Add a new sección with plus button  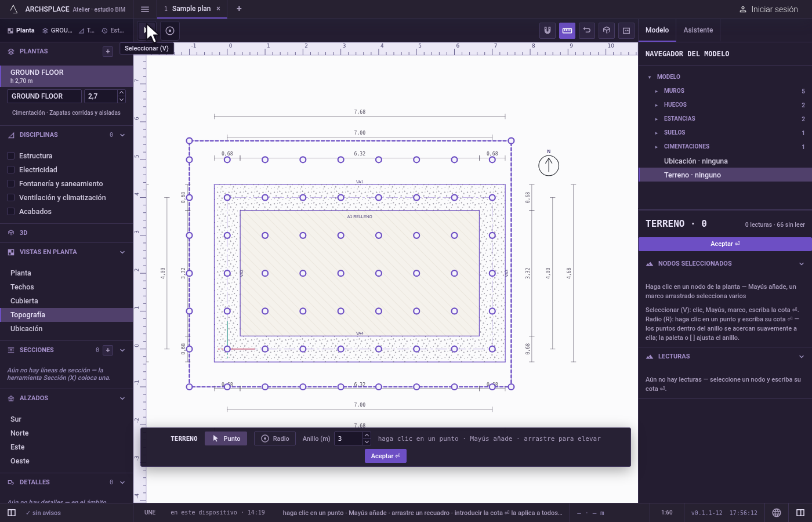(x=108, y=350)
